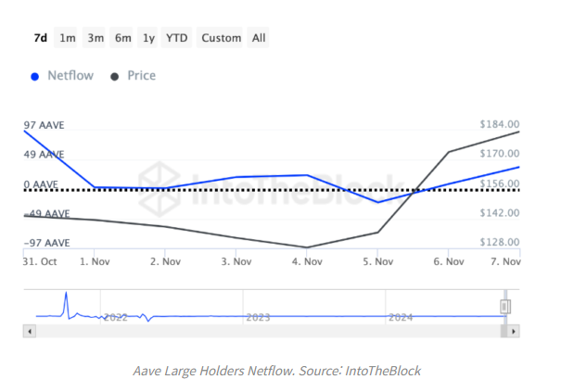Click the blue dot beside Netflow legend
Image resolution: width=561 pixels, height=392 pixels.
[x=34, y=76]
